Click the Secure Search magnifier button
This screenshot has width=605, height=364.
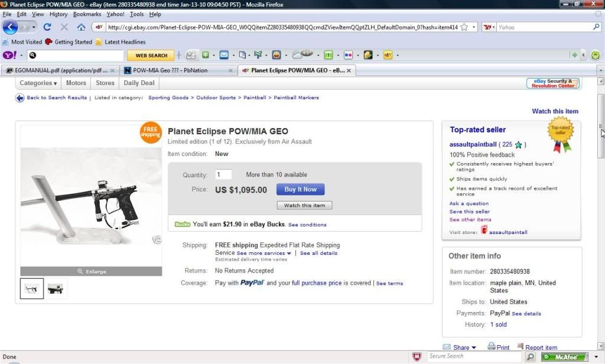[531, 357]
